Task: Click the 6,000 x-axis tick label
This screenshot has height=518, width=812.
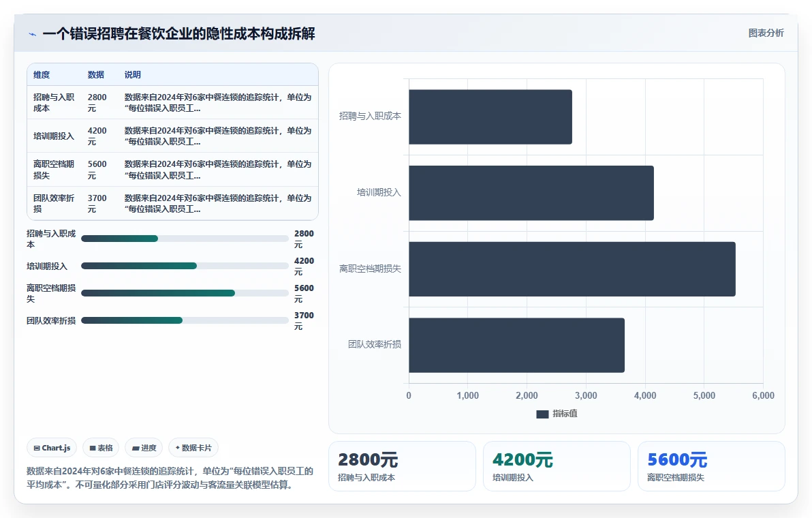Action: tap(763, 395)
